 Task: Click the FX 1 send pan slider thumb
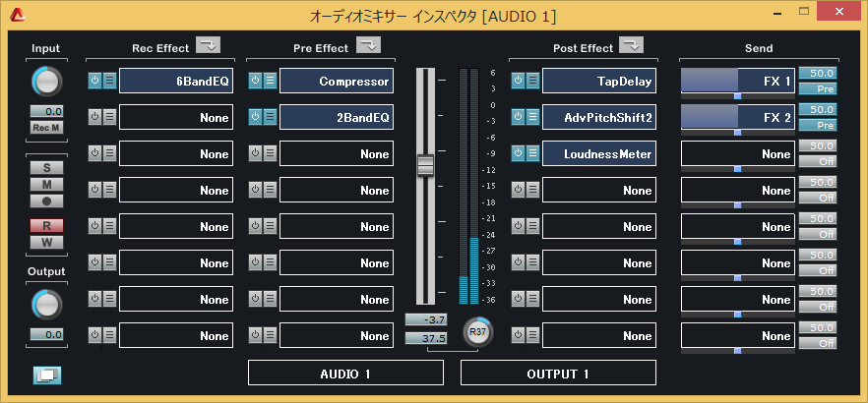click(737, 96)
